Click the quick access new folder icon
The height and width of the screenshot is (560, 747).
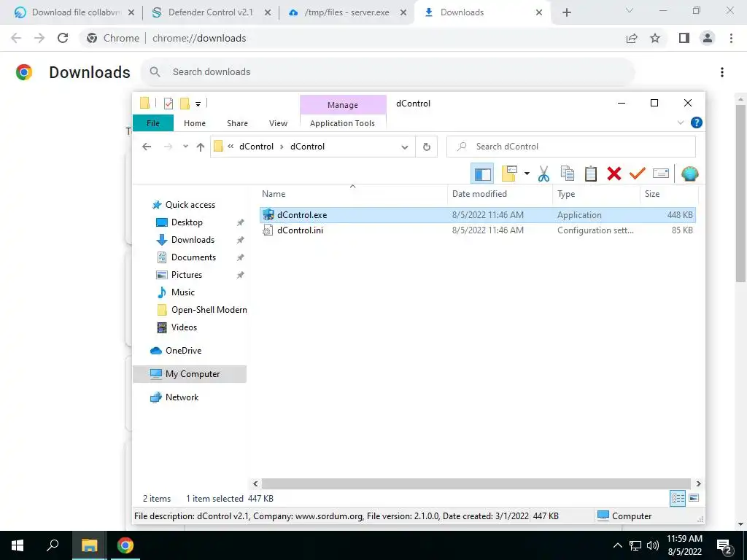click(x=185, y=104)
